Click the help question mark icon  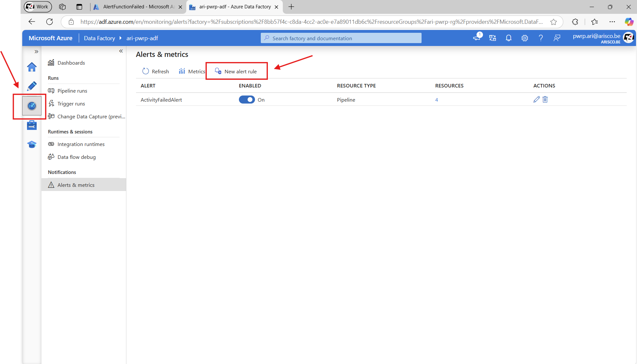541,38
